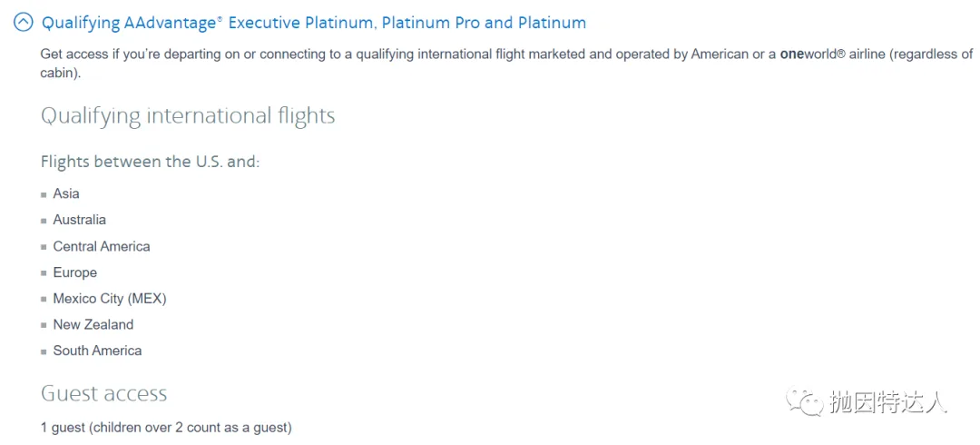980x445 pixels.
Task: Select the Europe list item
Action: pos(75,272)
